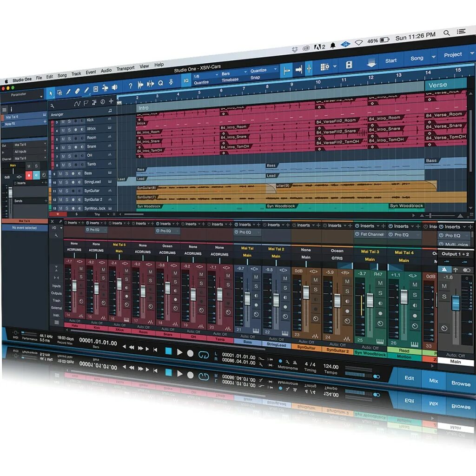Toggle the red record button in inspector
The width and height of the screenshot is (476, 476).
[29, 175]
